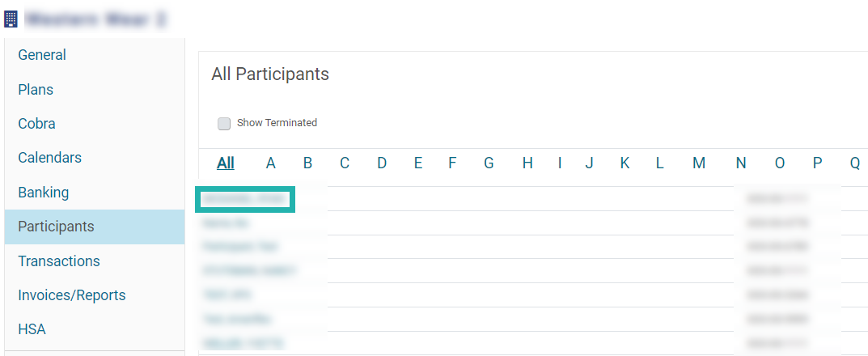Open the Cobra sidebar item
Viewport: 868px width, 356px height.
tap(36, 124)
